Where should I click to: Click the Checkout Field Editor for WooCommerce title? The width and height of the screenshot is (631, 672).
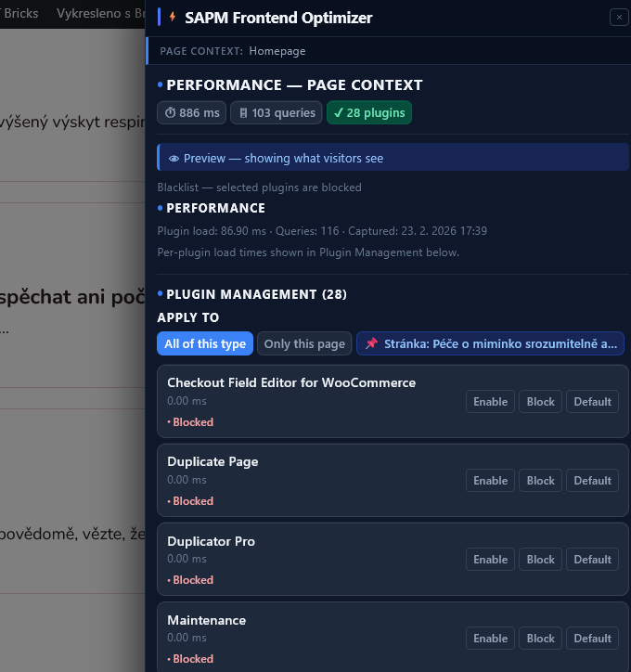pyautogui.click(x=291, y=382)
